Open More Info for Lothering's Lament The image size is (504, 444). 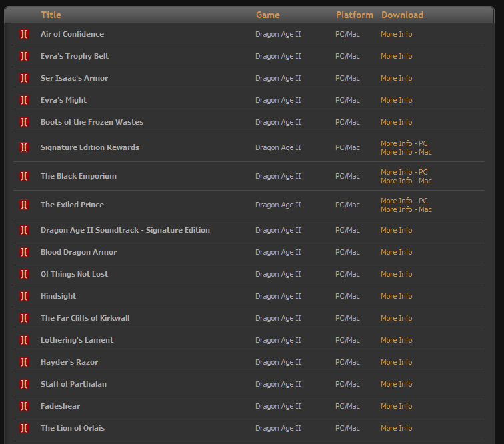coord(396,340)
